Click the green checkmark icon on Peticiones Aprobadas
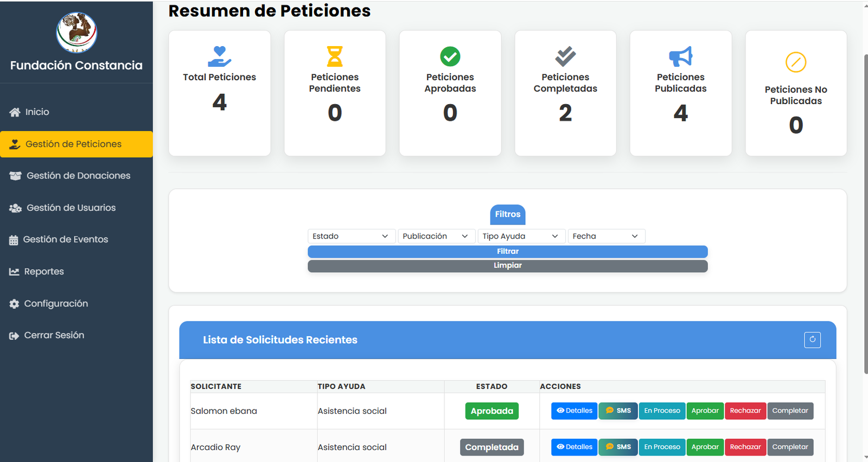 (x=450, y=56)
